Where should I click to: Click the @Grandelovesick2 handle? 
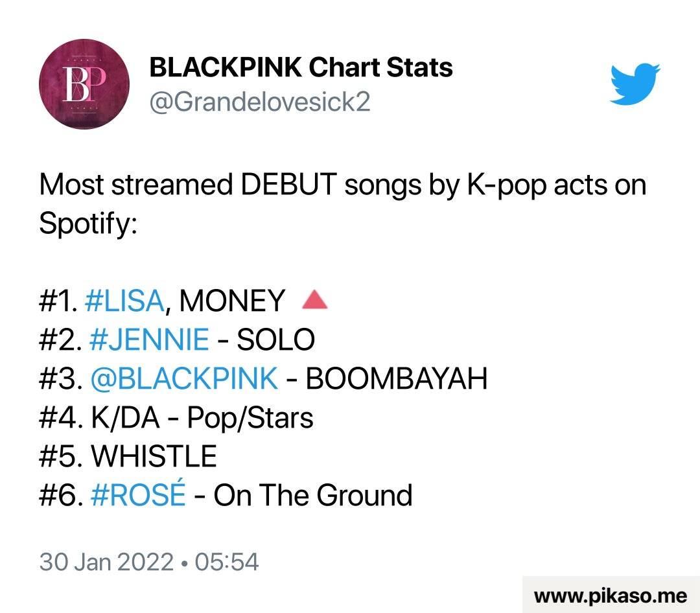pos(259,102)
